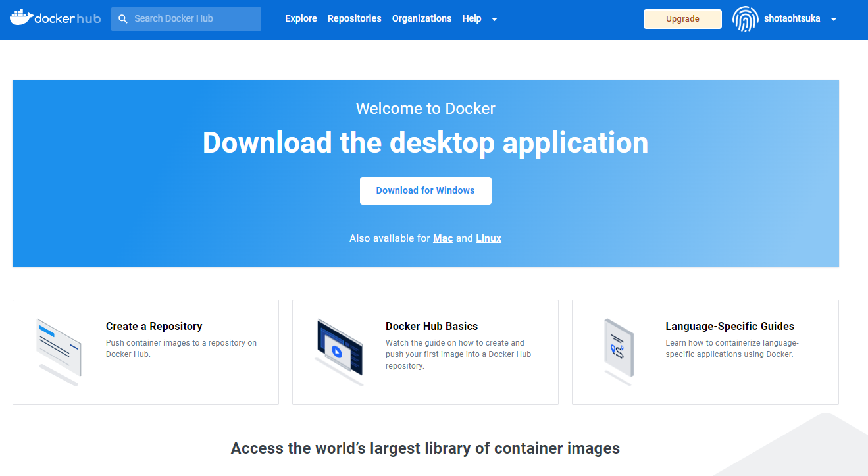The height and width of the screenshot is (476, 868).
Task: Click the Docker Hub whale logo
Action: click(x=55, y=18)
